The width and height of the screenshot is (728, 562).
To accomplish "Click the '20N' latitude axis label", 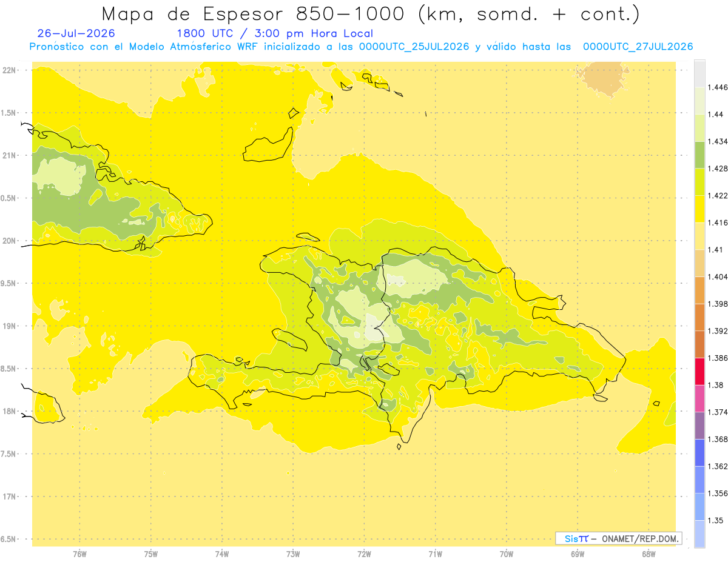I will [x=8, y=241].
